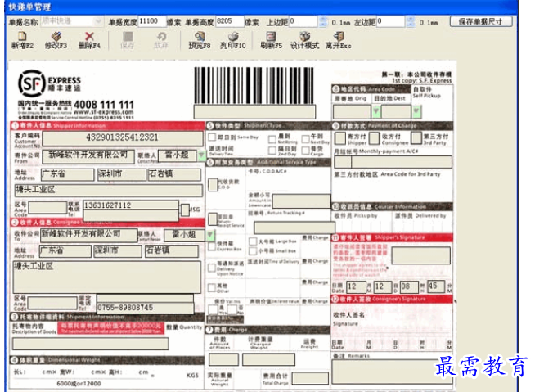Click the consignee phone field 0755-89808745

click(x=146, y=308)
